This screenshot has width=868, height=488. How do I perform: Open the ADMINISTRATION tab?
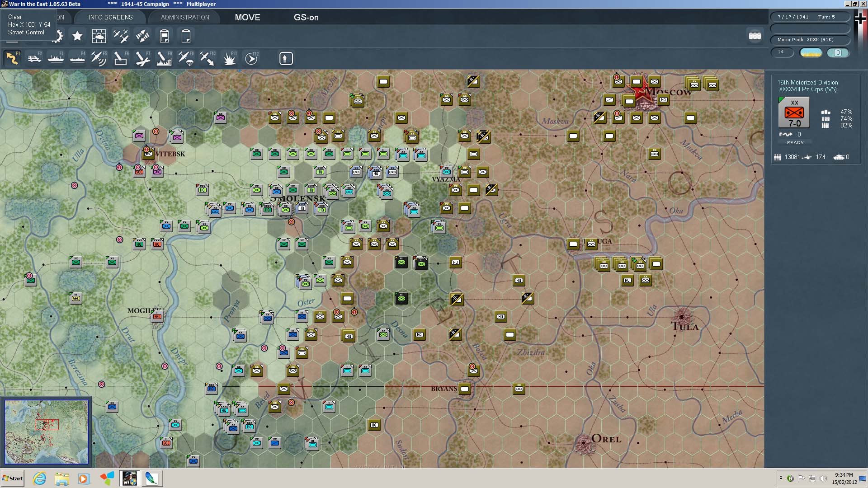185,17
